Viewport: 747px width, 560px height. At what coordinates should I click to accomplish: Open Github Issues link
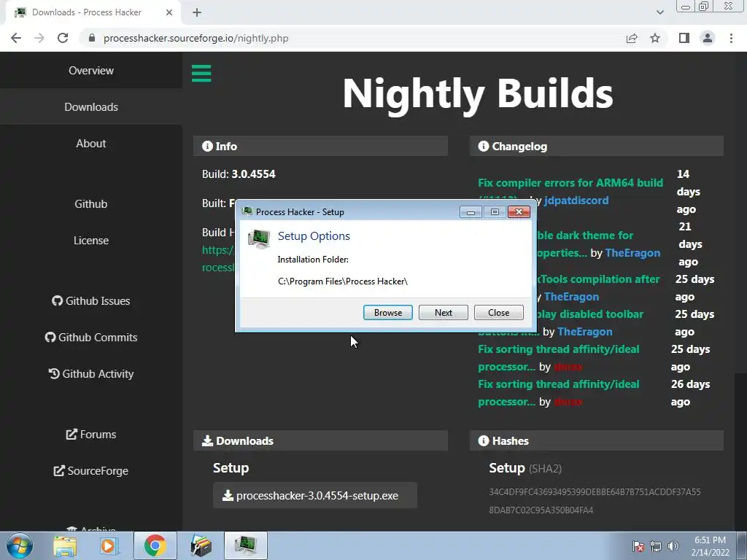[91, 301]
